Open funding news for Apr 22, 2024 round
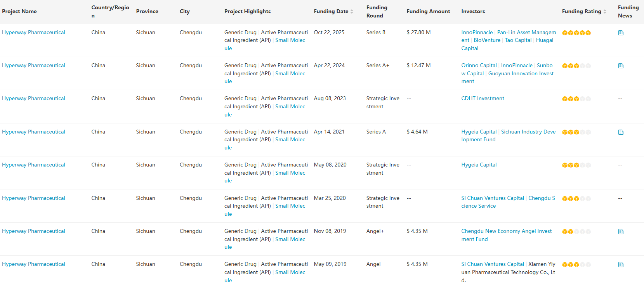Viewport: 644px width, 288px height. tap(621, 66)
